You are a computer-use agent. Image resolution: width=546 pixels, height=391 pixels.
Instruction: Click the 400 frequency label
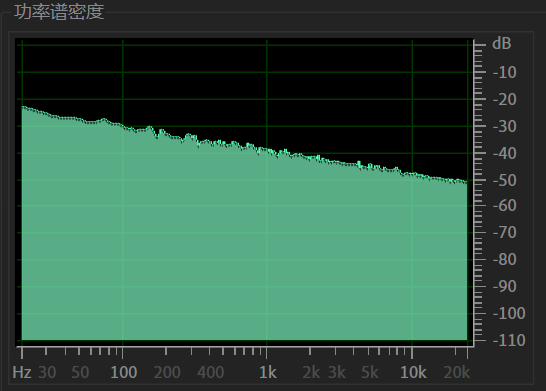coord(210,373)
